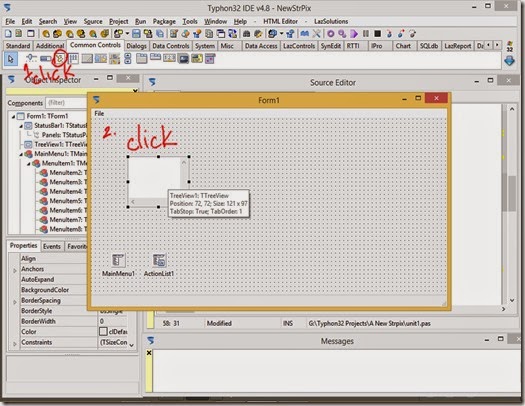
Task: Run the project with the purple play icon
Action: (x=354, y=33)
